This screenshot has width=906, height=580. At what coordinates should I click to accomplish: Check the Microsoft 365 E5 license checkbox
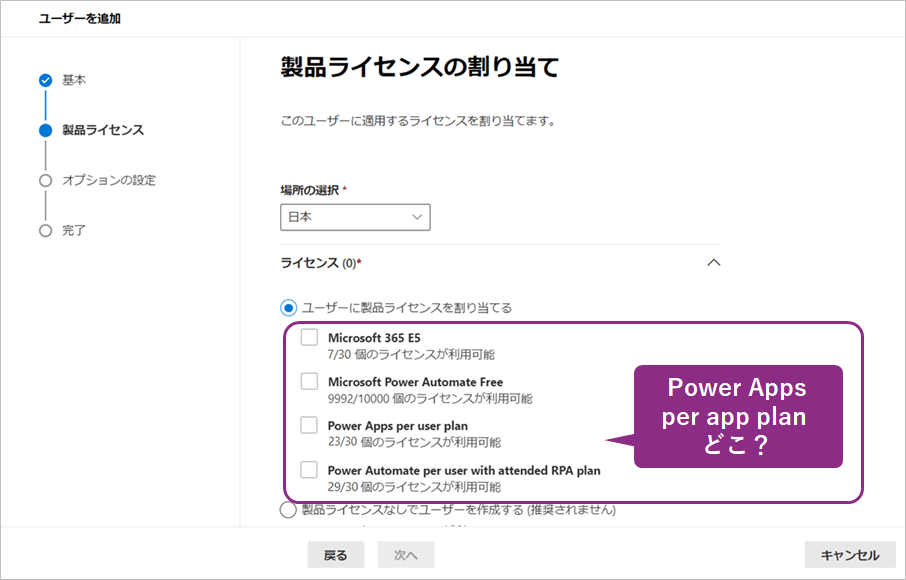tap(310, 337)
